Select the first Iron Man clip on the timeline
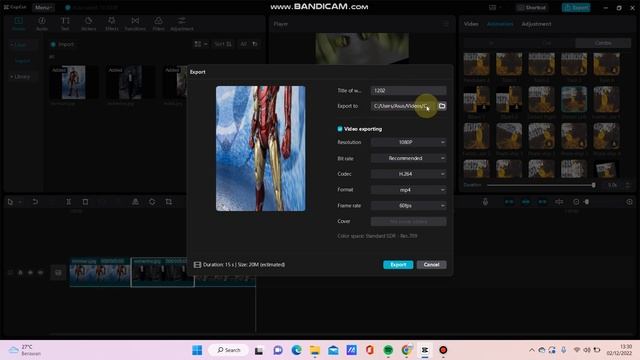Viewport: 640px width, 360px height. 100,272
